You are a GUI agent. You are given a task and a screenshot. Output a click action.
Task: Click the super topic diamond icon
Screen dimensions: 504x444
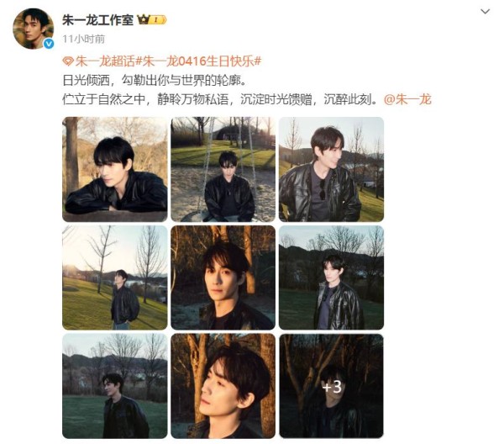pos(68,61)
